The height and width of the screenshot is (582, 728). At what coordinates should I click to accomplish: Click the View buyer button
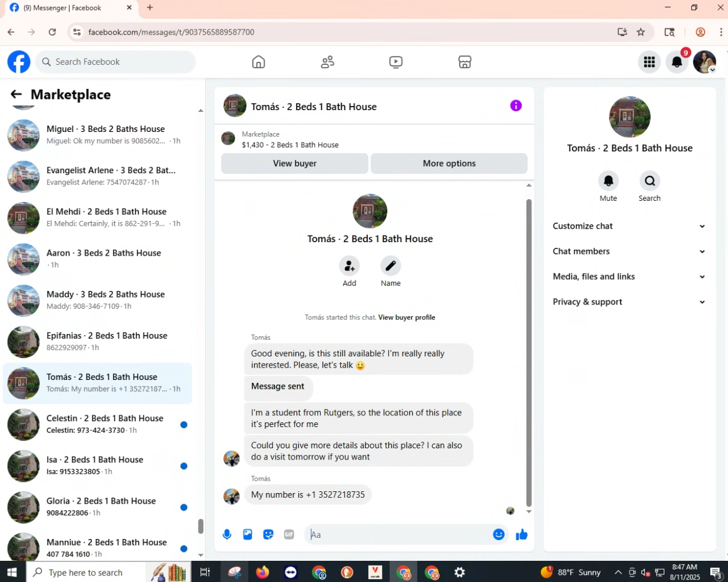(x=295, y=163)
